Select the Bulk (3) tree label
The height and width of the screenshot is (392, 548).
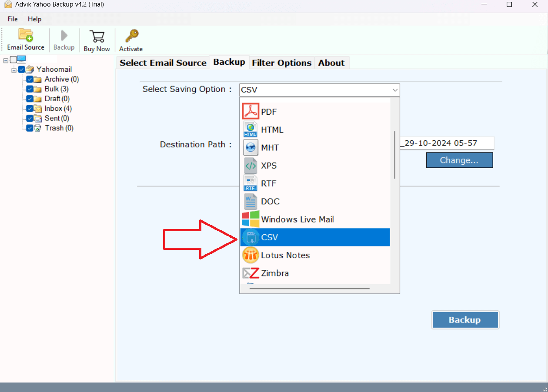click(57, 89)
